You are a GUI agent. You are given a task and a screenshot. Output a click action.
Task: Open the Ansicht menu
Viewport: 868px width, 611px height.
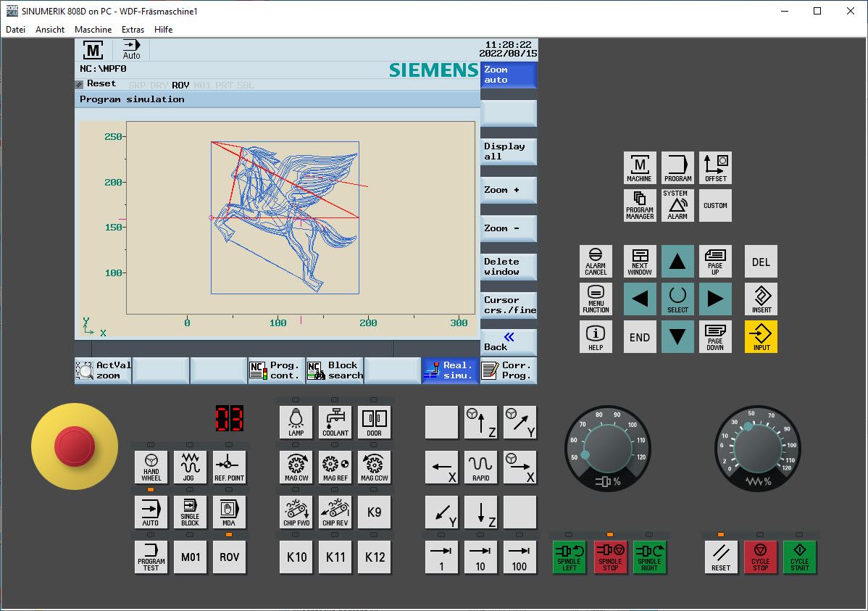click(x=50, y=30)
